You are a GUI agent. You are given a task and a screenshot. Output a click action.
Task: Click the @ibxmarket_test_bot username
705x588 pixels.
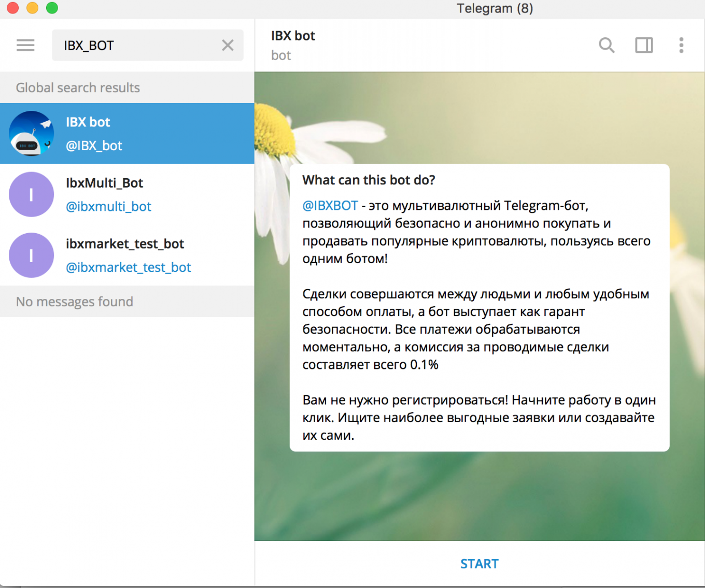(x=129, y=267)
